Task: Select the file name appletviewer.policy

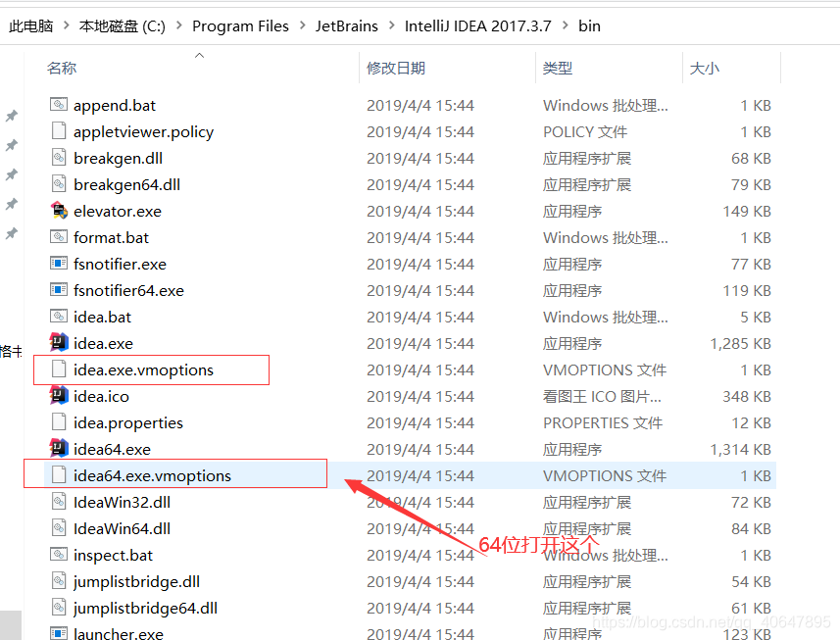Action: (143, 131)
